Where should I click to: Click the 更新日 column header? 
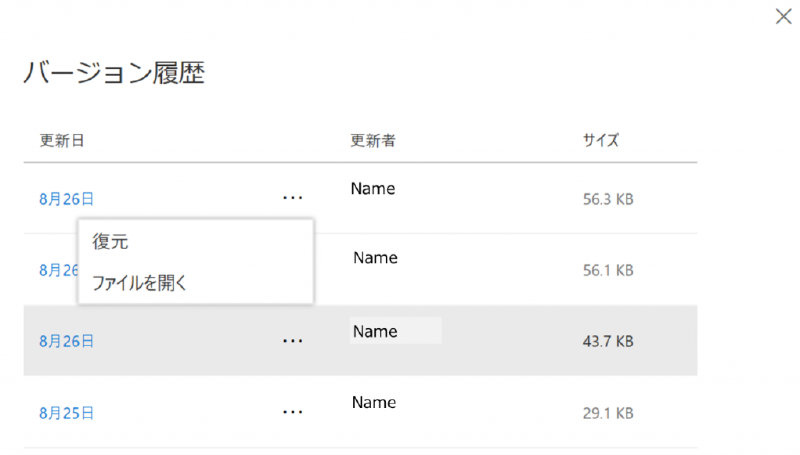click(62, 140)
